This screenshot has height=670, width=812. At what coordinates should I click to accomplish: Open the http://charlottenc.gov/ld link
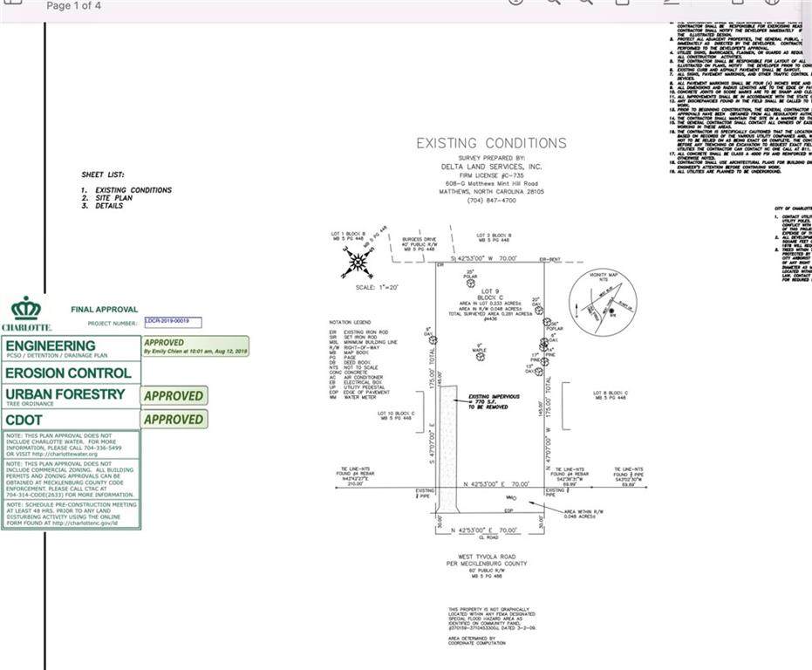(85, 523)
